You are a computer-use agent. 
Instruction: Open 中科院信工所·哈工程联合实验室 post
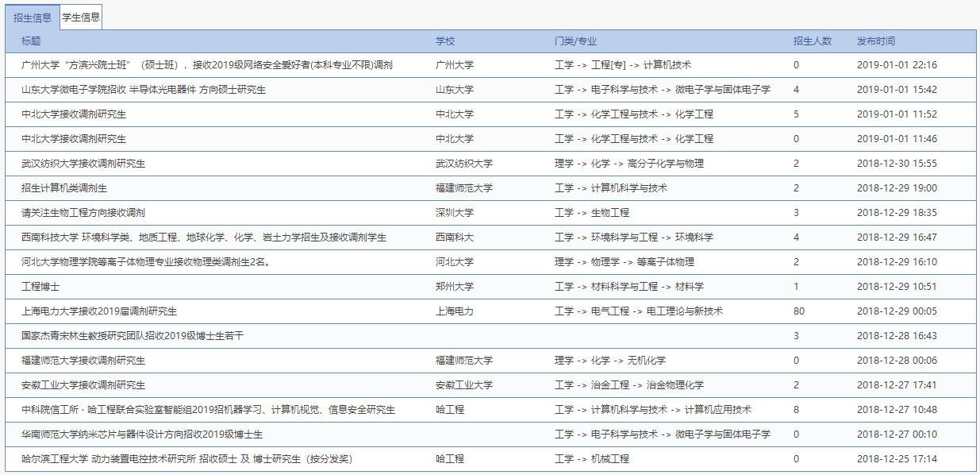208,410
